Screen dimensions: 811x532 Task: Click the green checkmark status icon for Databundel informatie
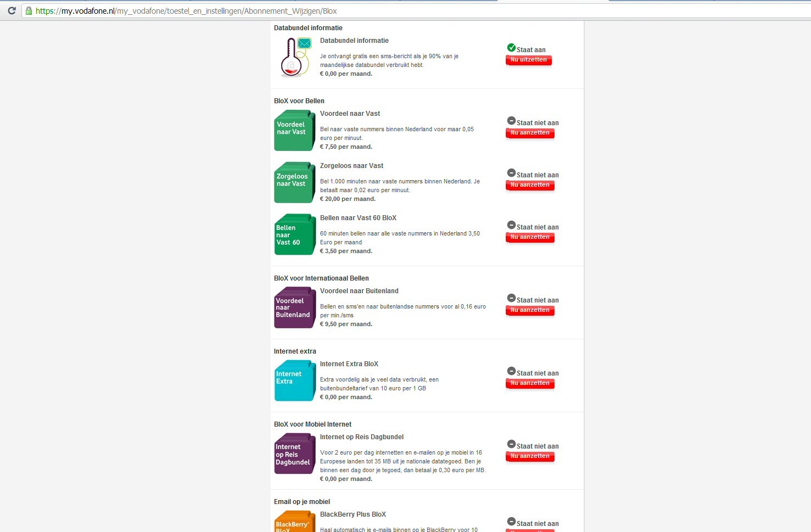coord(511,48)
